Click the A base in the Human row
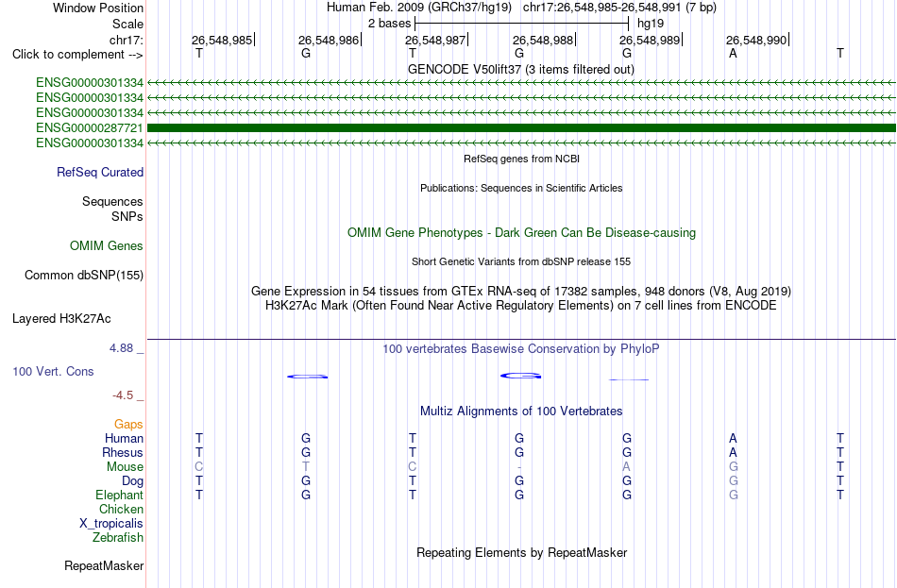Image resolution: width=897 pixels, height=588 pixels. point(733,439)
